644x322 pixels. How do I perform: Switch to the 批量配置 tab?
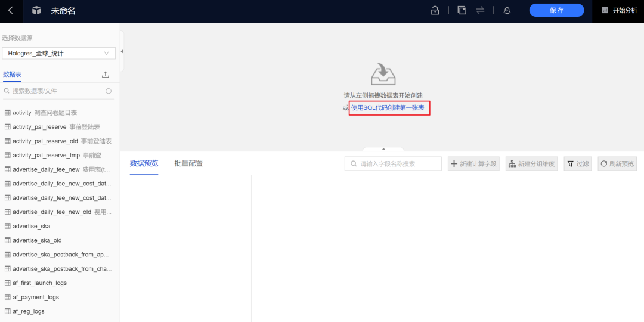point(188,163)
